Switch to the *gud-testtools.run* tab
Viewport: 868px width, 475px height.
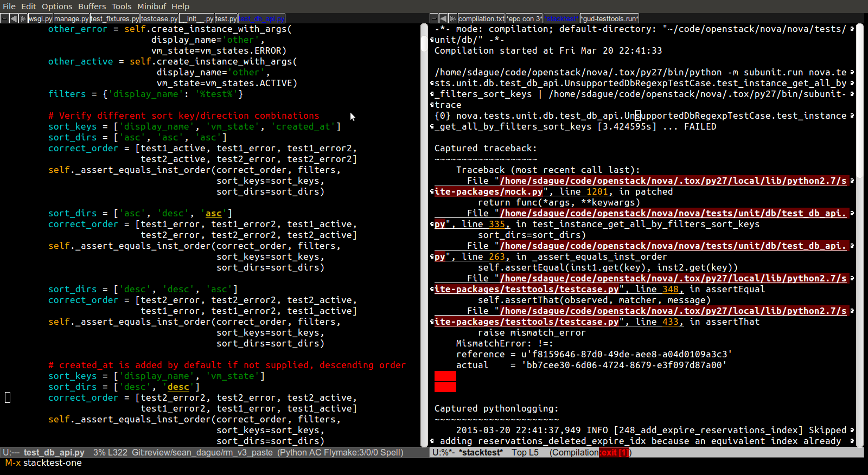coord(609,18)
